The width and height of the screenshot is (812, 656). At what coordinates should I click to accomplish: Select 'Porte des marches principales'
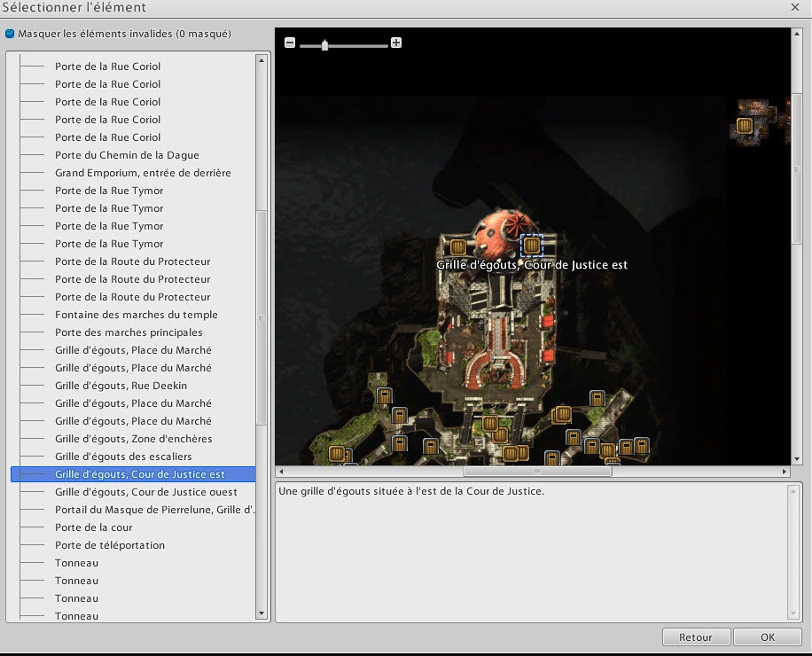click(x=129, y=332)
